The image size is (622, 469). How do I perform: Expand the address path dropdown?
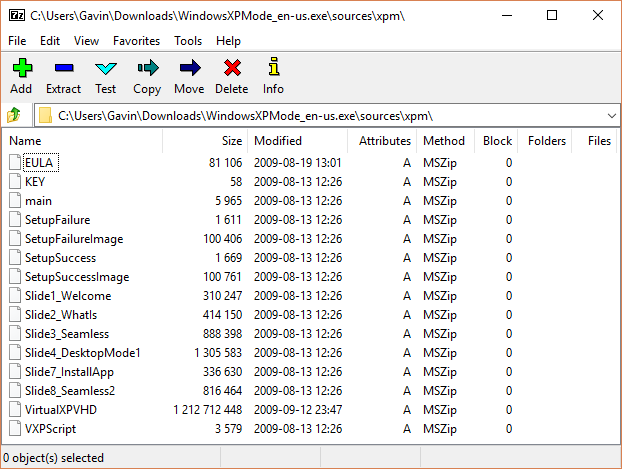[x=608, y=115]
